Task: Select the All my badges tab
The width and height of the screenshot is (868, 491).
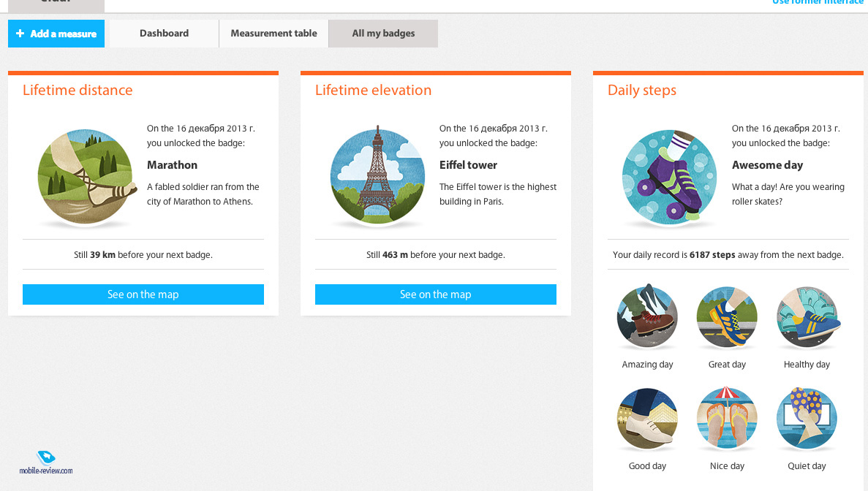Action: (383, 33)
